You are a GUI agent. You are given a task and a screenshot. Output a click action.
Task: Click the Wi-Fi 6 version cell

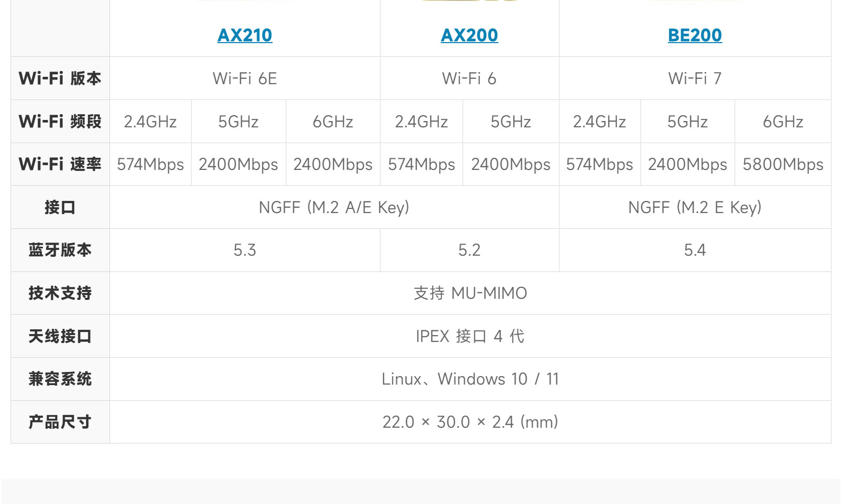(469, 78)
